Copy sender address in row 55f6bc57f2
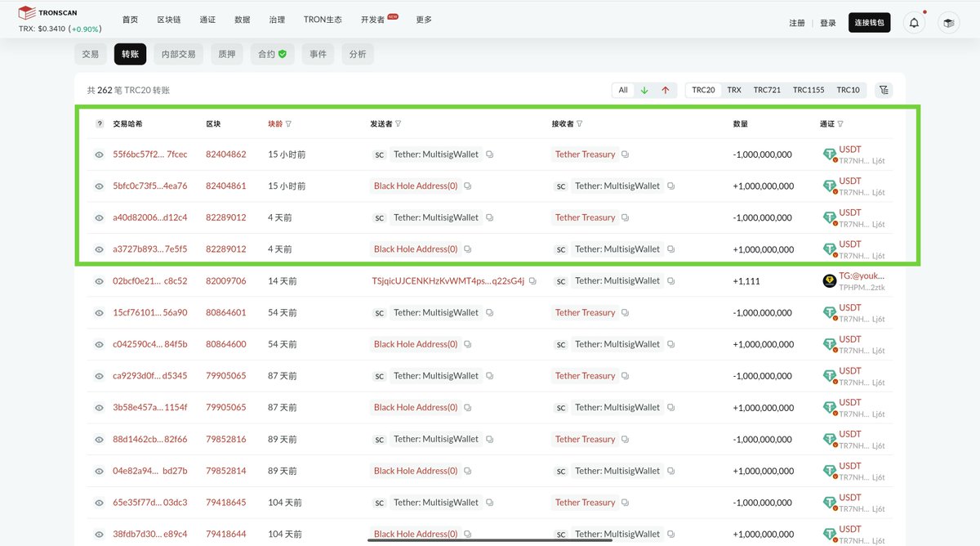Image resolution: width=980 pixels, height=546 pixels. point(489,154)
